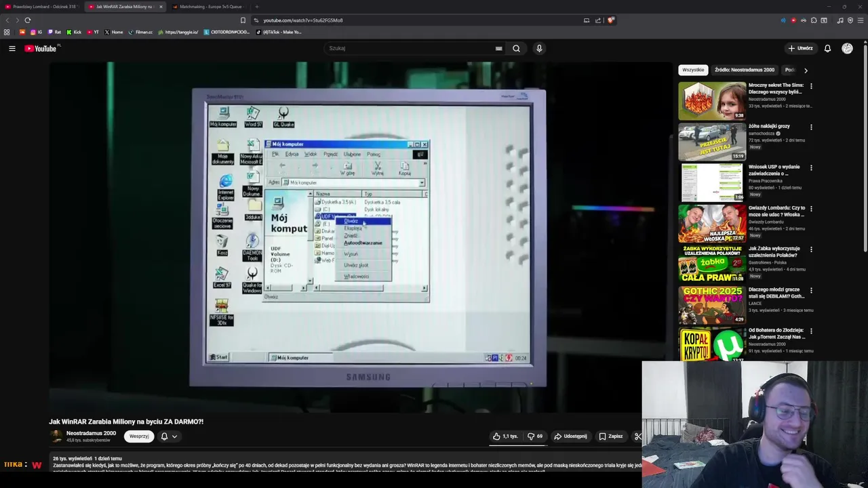
Task: Reload the page in the browser
Action: (x=27, y=20)
